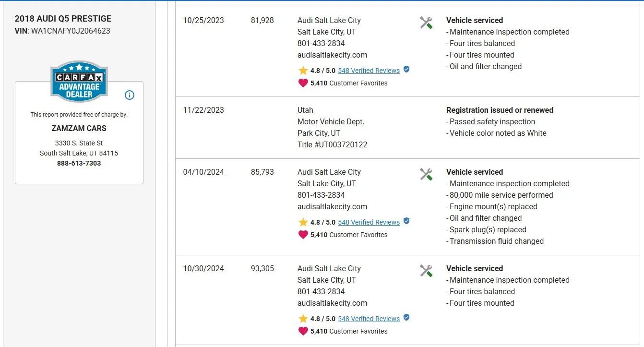Click wrench service icon for 04/10/2024 entry

[x=426, y=174]
